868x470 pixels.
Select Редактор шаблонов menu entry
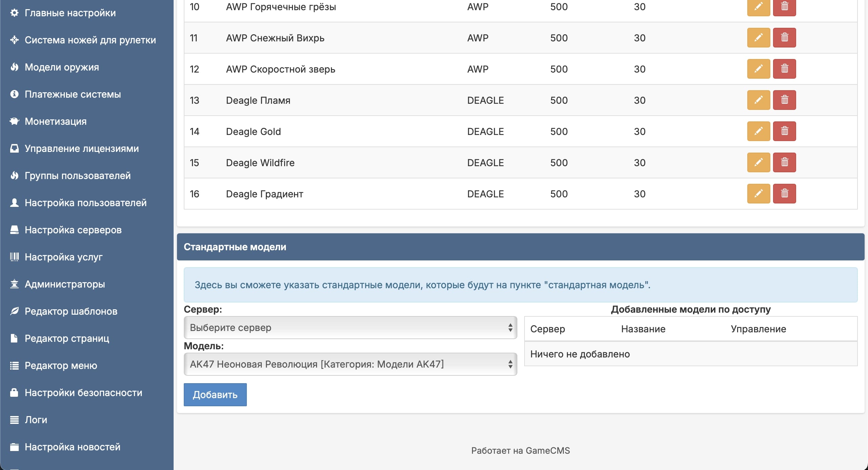pos(71,311)
